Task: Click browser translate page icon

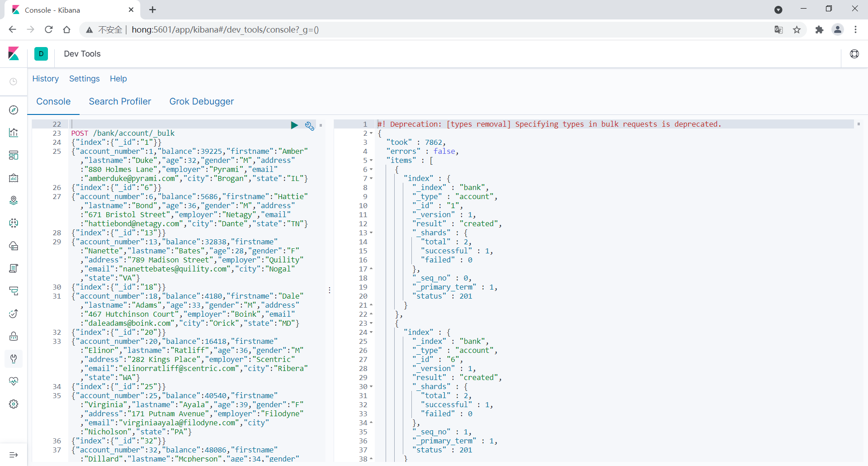Action: click(x=778, y=30)
